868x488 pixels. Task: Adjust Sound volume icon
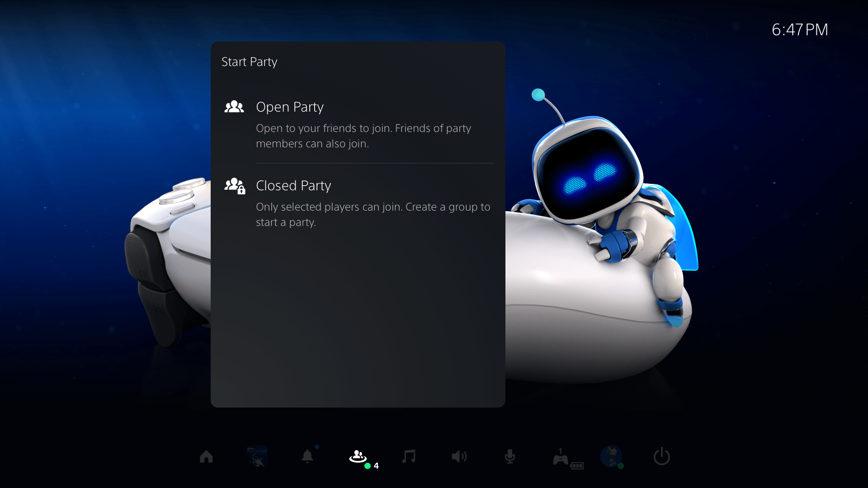coord(459,456)
